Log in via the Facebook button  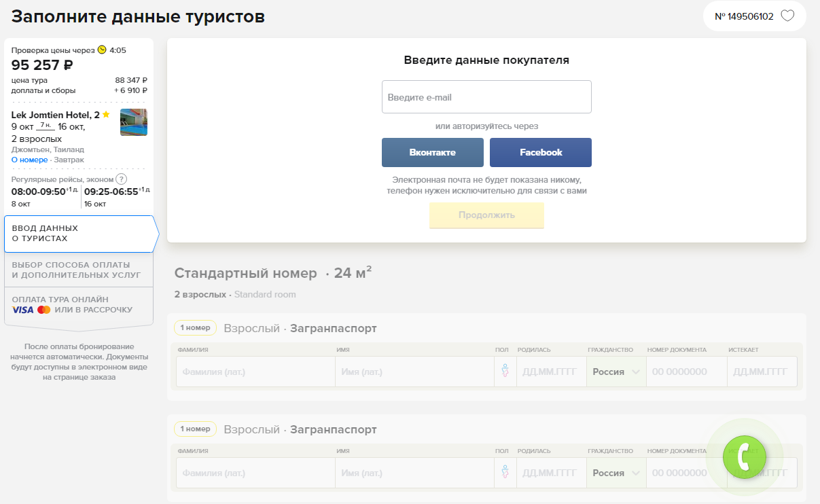(x=540, y=152)
